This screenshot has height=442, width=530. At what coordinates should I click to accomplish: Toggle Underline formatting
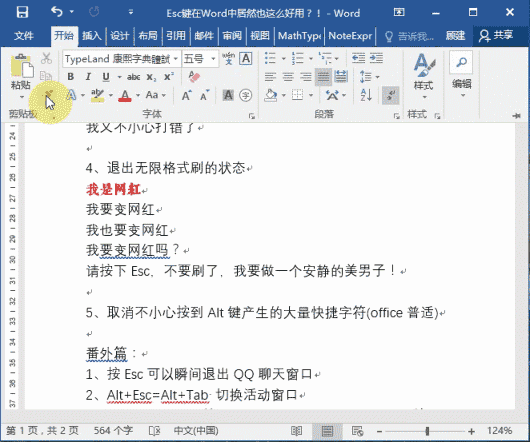[x=106, y=77]
